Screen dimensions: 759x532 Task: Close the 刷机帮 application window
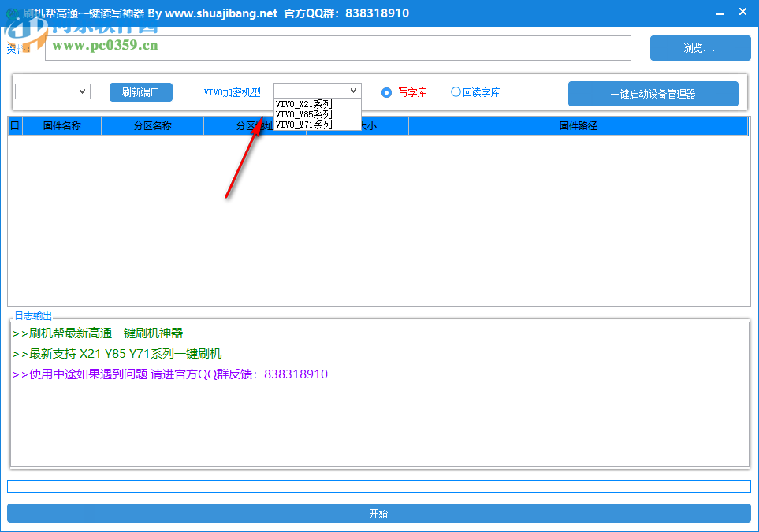742,13
